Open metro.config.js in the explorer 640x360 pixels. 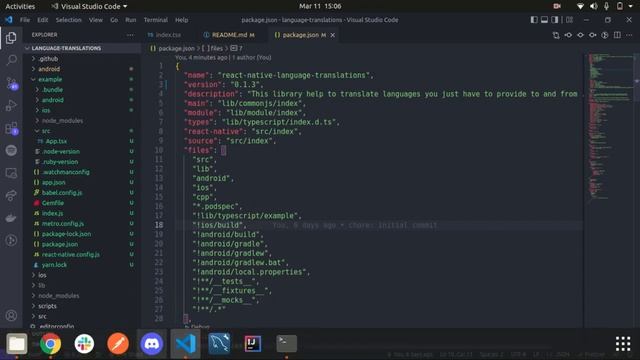[x=82, y=224]
